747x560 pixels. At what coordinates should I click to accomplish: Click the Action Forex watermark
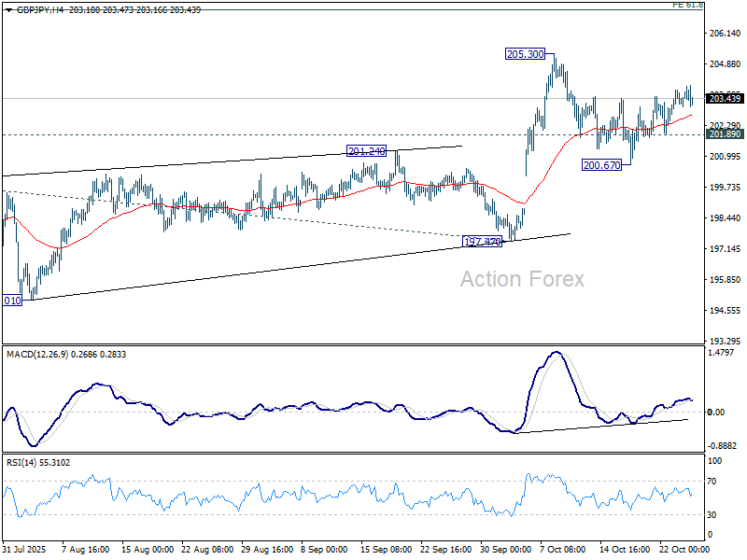pos(521,279)
